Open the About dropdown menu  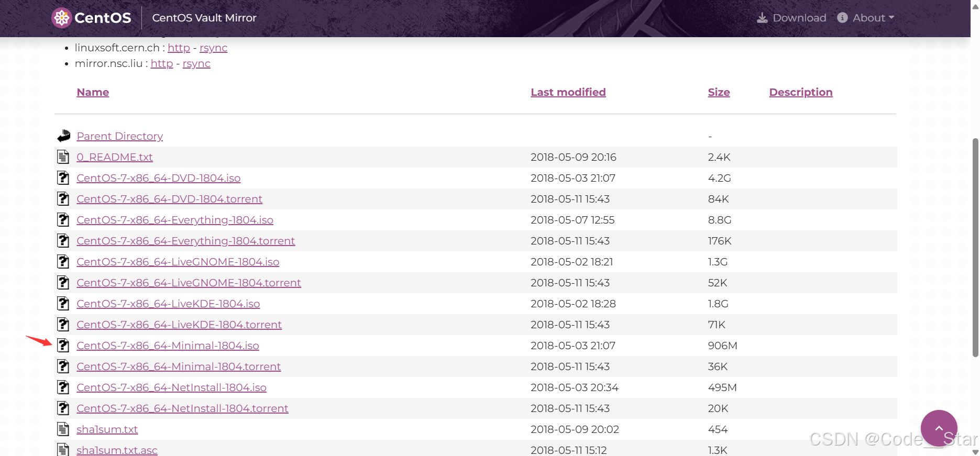873,18
